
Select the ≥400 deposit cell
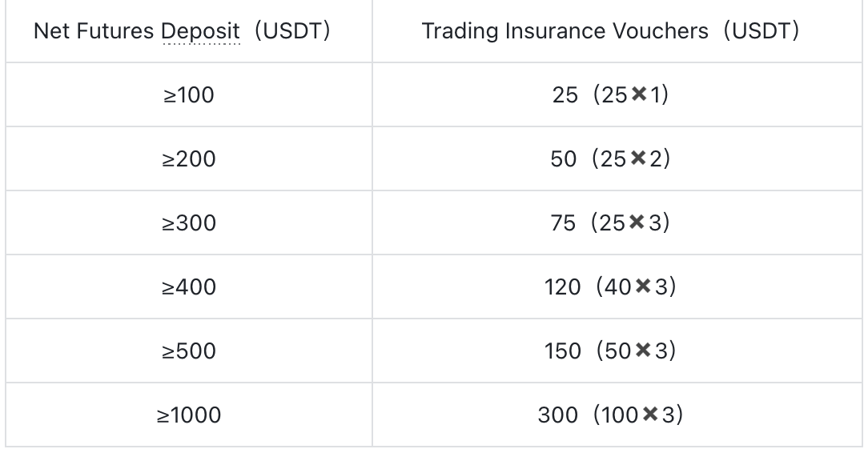tap(189, 287)
